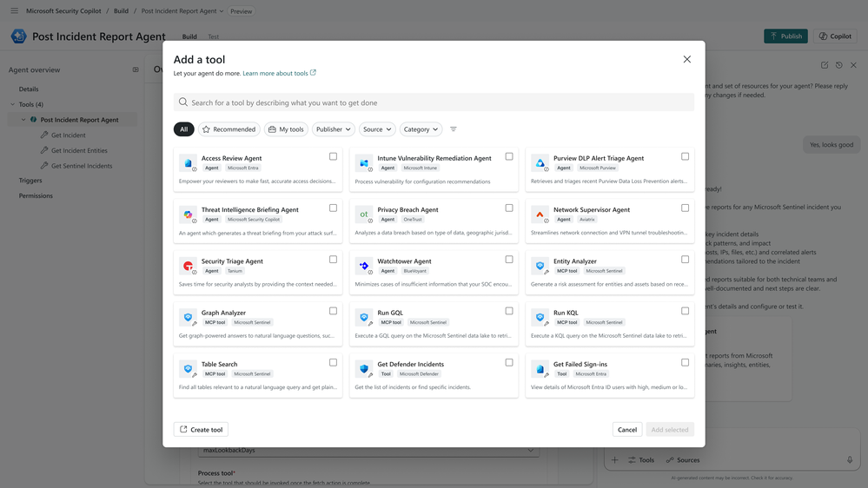
Task: Click the Get Failed Sign-ins icon
Action: click(540, 369)
